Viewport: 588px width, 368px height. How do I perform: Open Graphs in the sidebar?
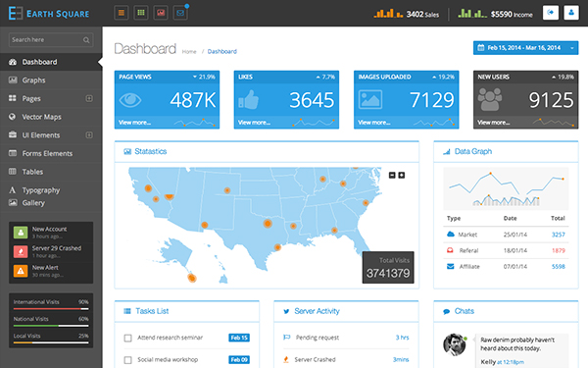(x=51, y=80)
